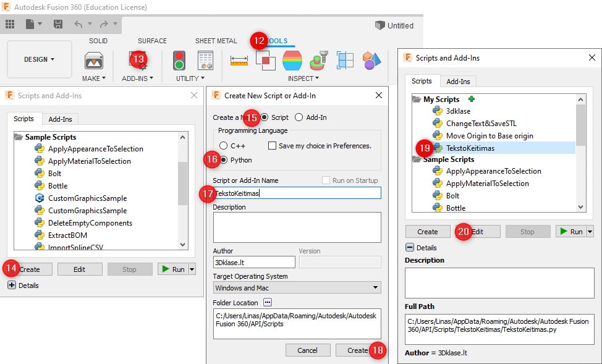Click Cancel in Create New Script dialog
This screenshot has height=364, width=602.
(x=308, y=350)
